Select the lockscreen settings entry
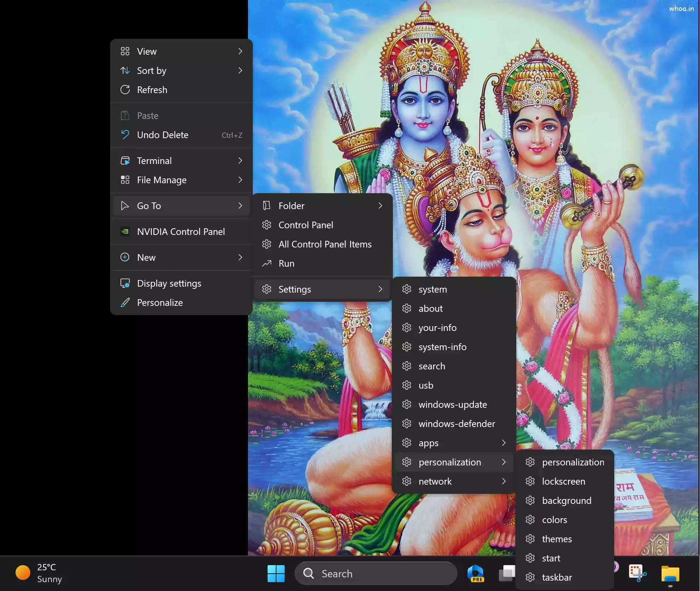The height and width of the screenshot is (591, 700). tap(563, 481)
